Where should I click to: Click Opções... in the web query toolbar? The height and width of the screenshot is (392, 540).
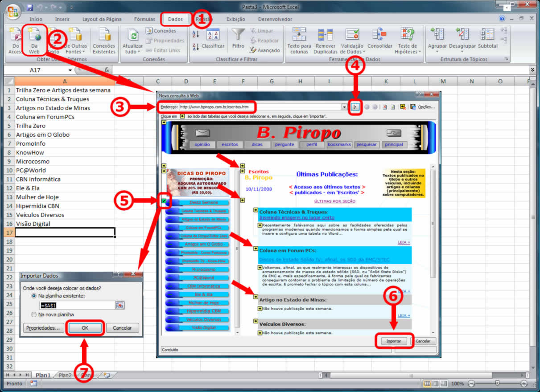426,107
